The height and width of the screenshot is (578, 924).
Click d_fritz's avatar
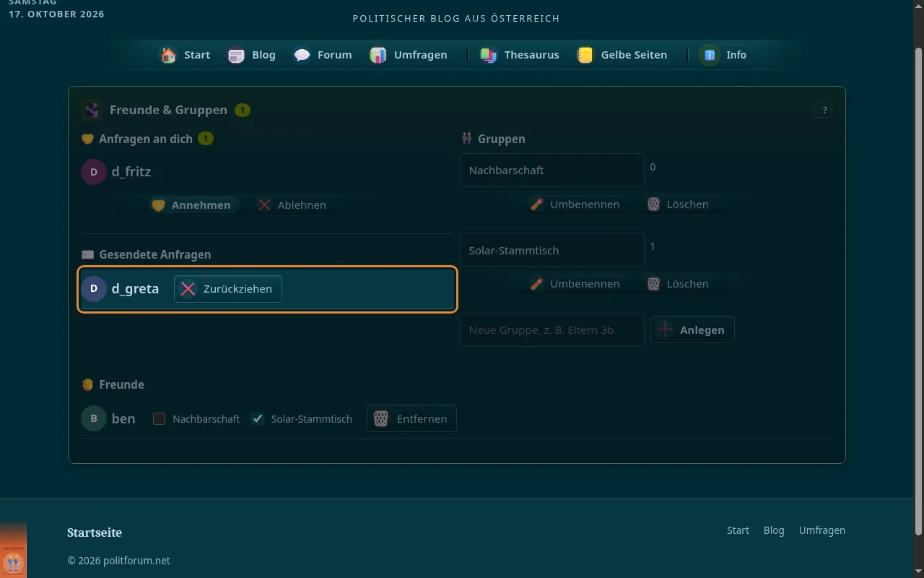(94, 172)
